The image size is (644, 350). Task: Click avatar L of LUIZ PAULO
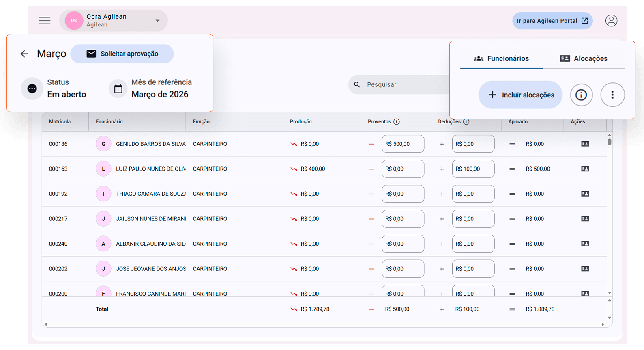tap(103, 169)
